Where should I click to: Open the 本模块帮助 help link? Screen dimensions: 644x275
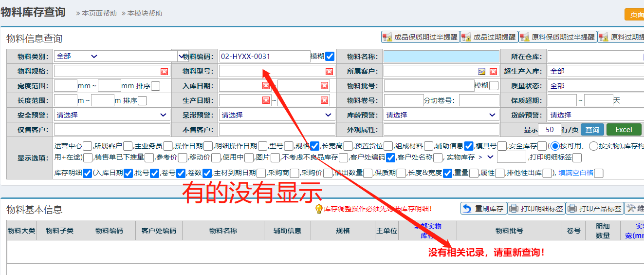coord(145,14)
